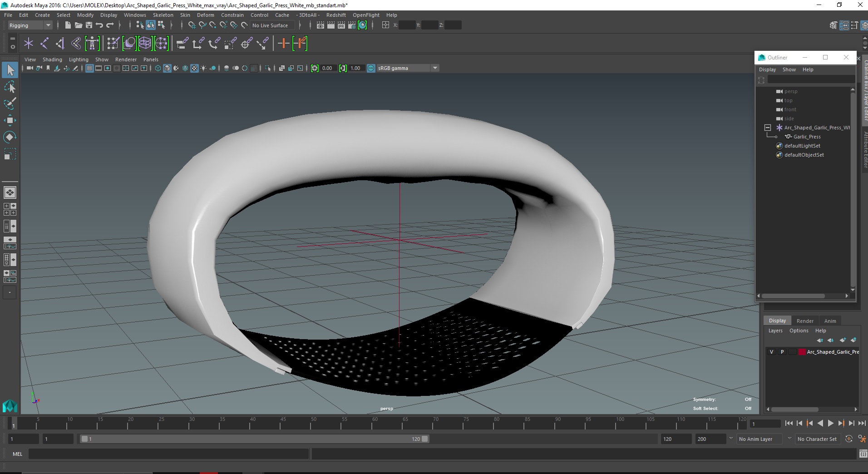Select the arrow Select tool
The width and height of the screenshot is (868, 474).
[10, 70]
